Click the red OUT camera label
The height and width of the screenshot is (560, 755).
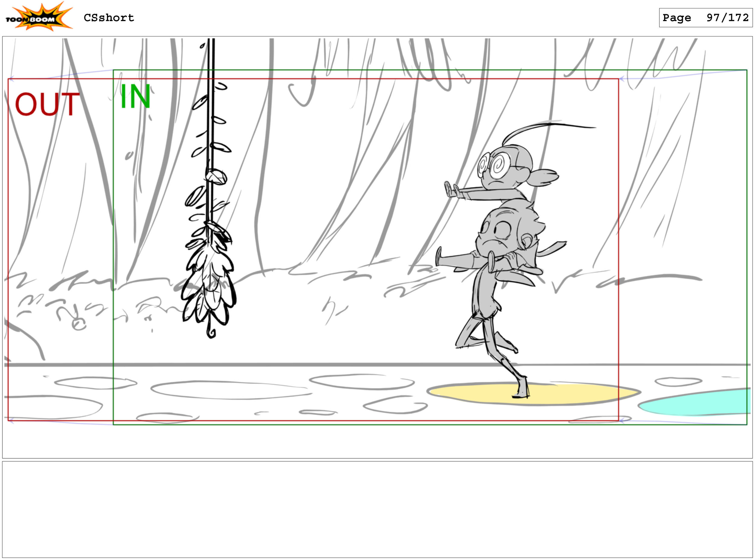click(x=47, y=104)
